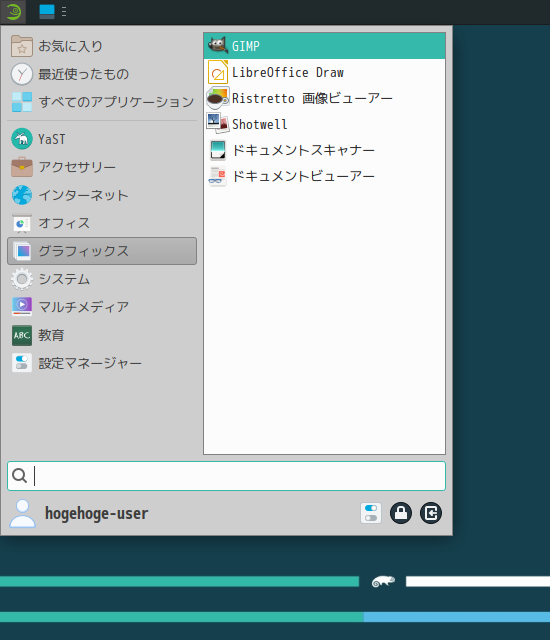Open settings toggle icon beside lock button
Image resolution: width=550 pixels, height=640 pixels.
[x=371, y=513]
